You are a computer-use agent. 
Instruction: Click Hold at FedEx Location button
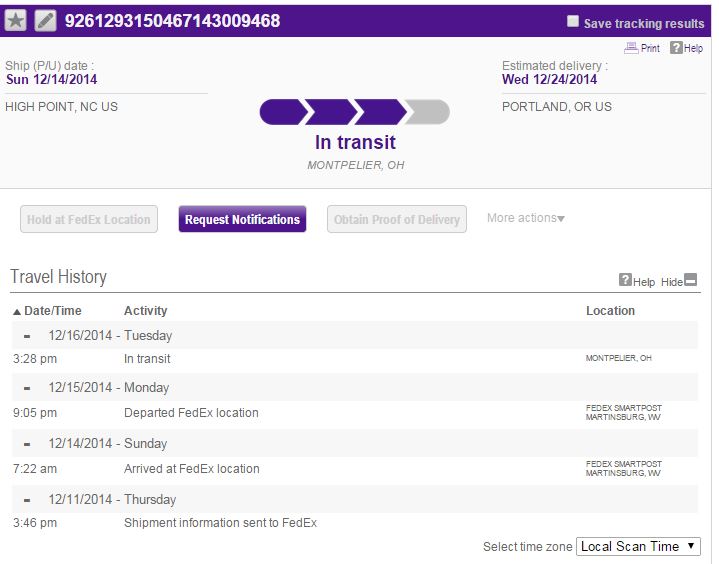point(89,219)
